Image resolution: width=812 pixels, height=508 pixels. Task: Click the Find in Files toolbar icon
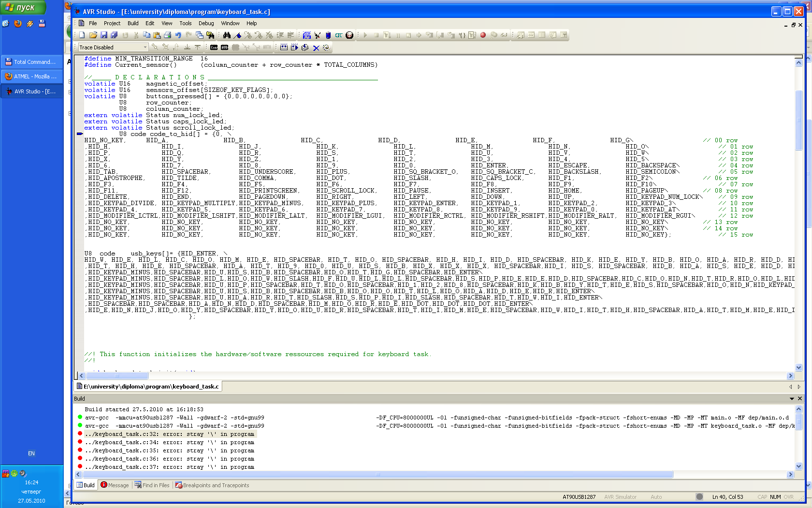click(x=210, y=35)
